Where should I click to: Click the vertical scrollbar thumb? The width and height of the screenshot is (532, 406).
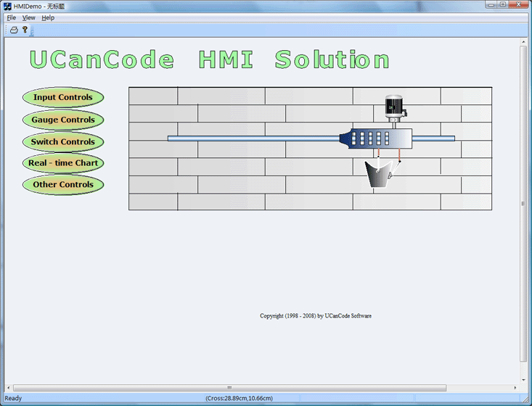(523, 203)
